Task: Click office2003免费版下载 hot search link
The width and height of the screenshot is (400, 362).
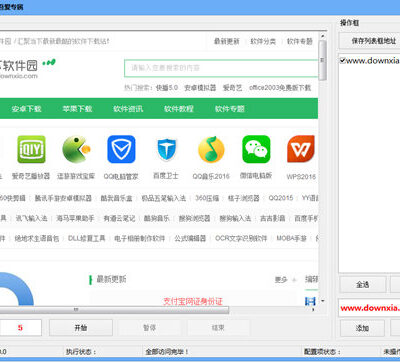Action: pyautogui.click(x=280, y=88)
